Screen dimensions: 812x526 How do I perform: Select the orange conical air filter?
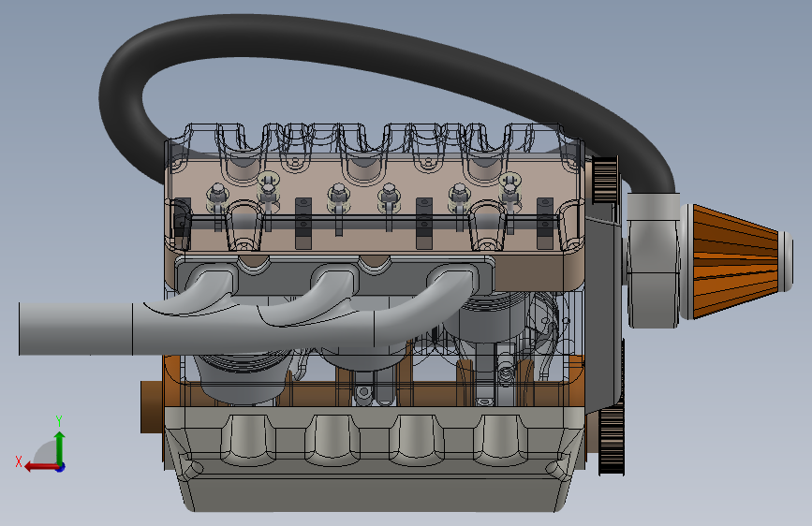pyautogui.click(x=736, y=261)
